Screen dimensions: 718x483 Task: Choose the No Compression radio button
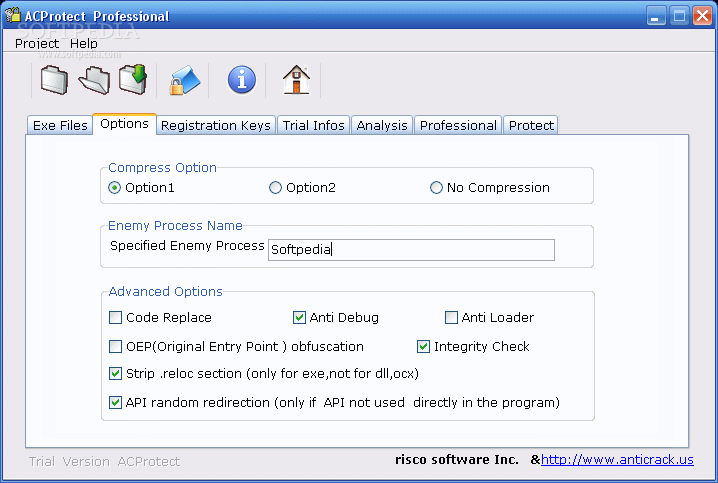436,188
